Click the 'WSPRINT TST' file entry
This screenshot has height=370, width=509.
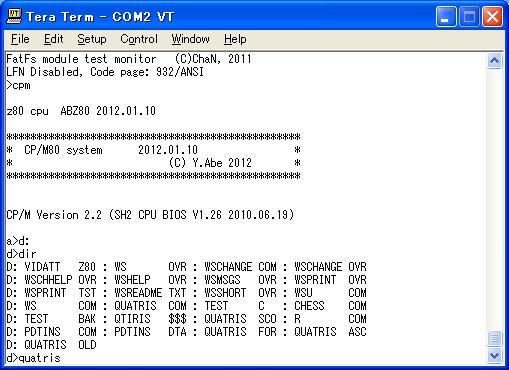pyautogui.click(x=60, y=293)
